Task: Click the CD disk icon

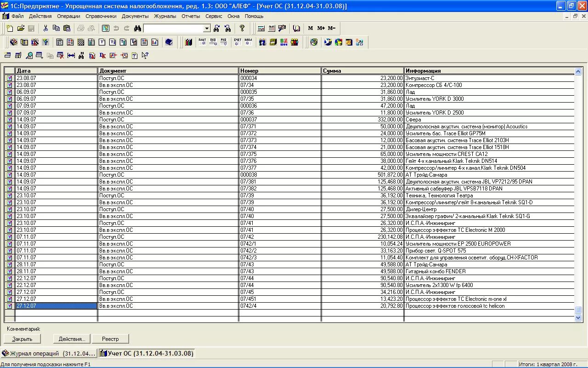Action: (314, 42)
